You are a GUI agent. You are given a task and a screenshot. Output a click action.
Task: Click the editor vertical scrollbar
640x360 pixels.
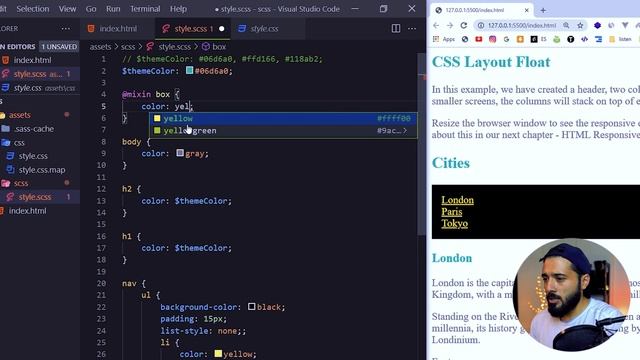pyautogui.click(x=422, y=143)
